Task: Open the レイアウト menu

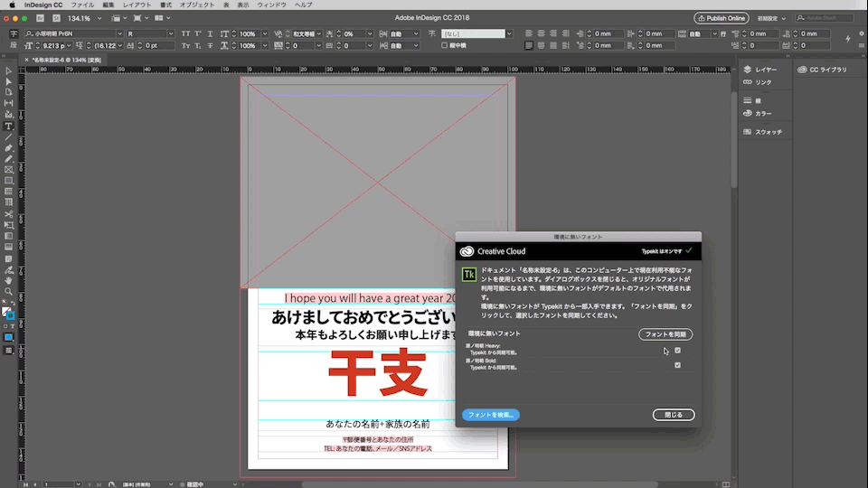Action: (x=137, y=5)
